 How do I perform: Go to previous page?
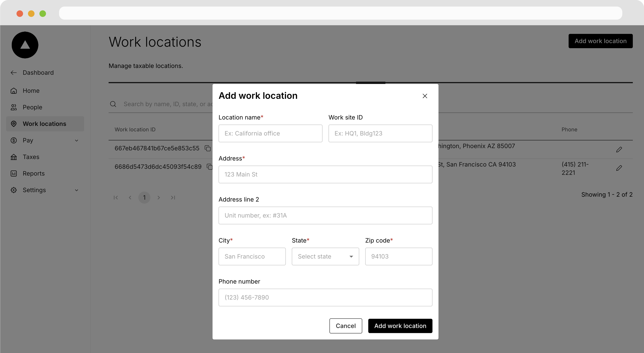click(130, 198)
